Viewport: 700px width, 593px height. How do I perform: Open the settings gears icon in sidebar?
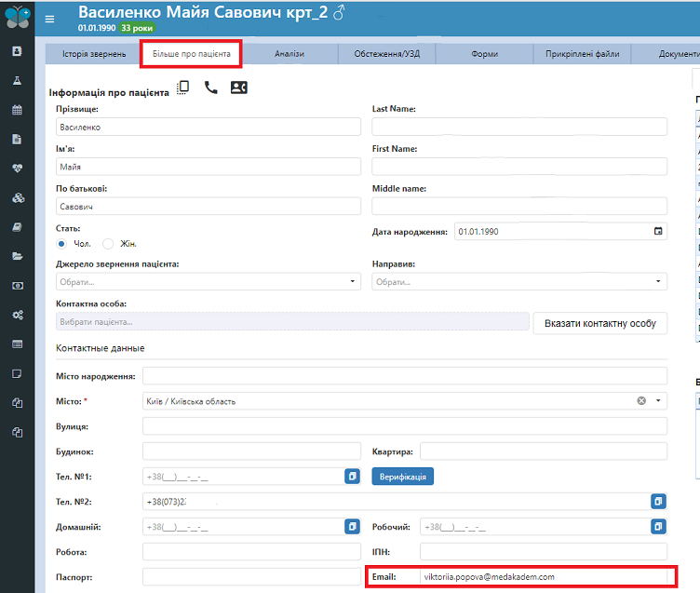(17, 315)
